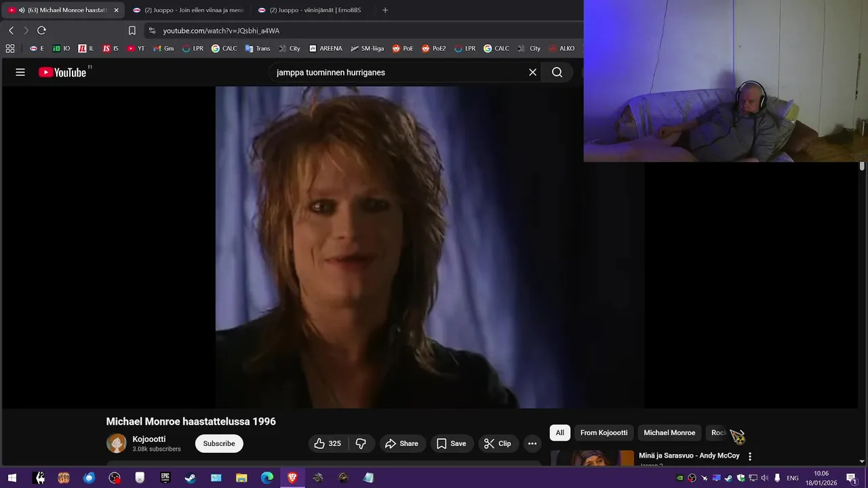Screen dimensions: 868x488
Task: Open Microsoft Edge from the taskbar
Action: click(x=267, y=478)
